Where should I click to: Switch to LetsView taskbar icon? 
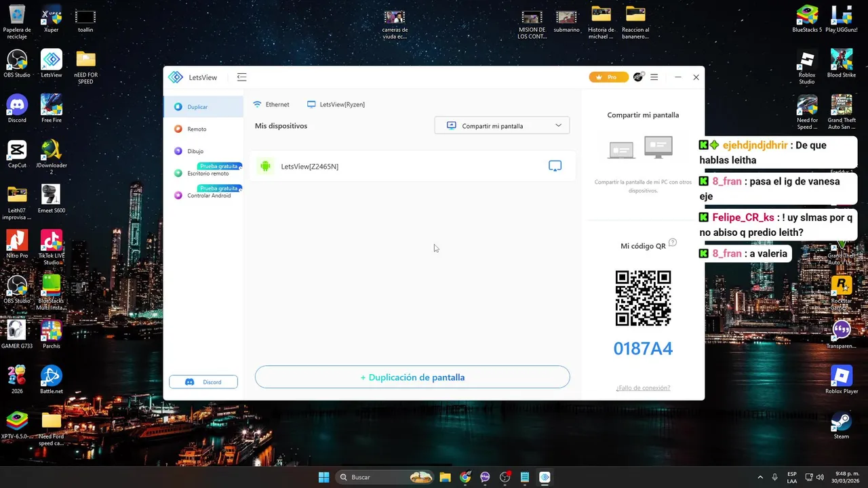(545, 477)
